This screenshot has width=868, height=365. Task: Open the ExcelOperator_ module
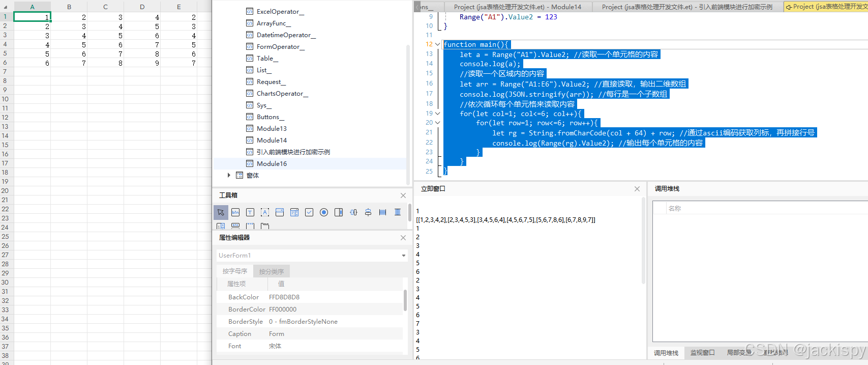pos(280,11)
